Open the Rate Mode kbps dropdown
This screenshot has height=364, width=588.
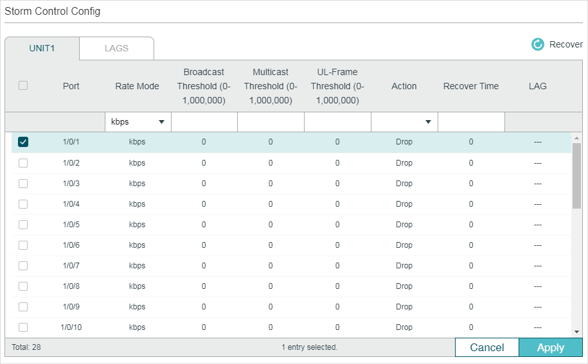point(138,122)
